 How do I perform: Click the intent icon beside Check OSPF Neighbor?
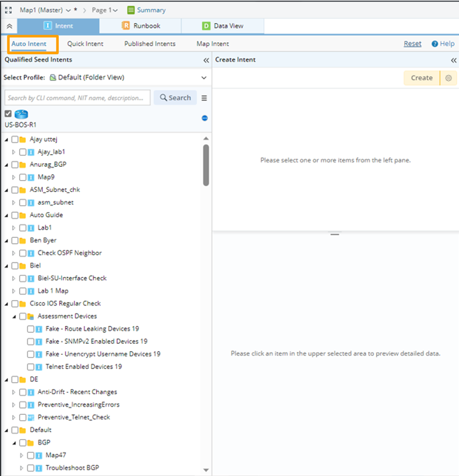[x=31, y=253]
